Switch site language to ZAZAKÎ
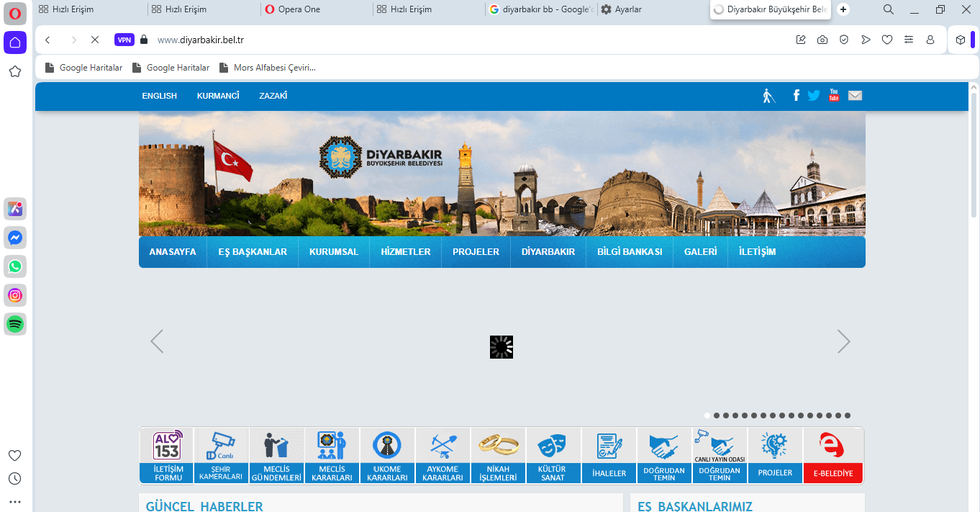Image resolution: width=980 pixels, height=512 pixels. click(x=273, y=96)
